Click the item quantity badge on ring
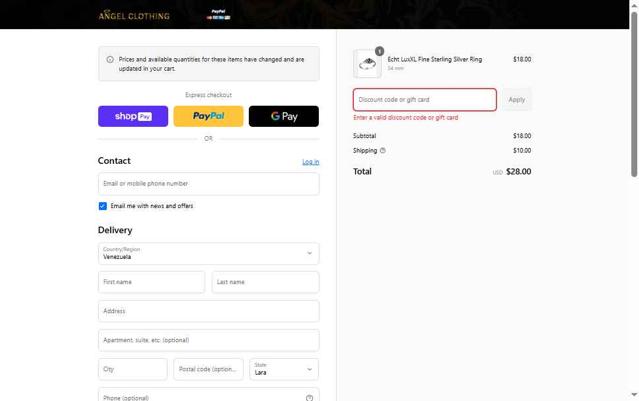This screenshot has width=639, height=401. (x=379, y=51)
